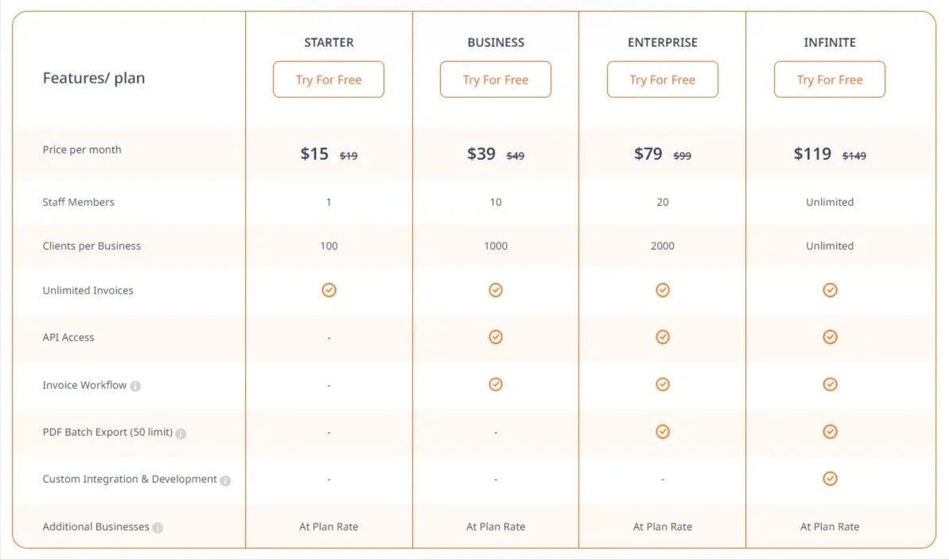Click the PDF Batch Export checkmark under Enterprise
The width and height of the screenshot is (949, 560).
pyautogui.click(x=663, y=432)
